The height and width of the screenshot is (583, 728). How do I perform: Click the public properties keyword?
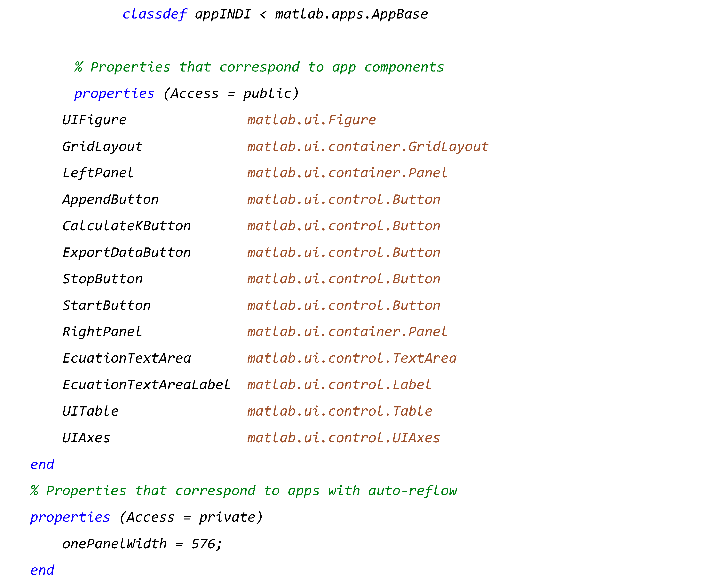pos(114,94)
